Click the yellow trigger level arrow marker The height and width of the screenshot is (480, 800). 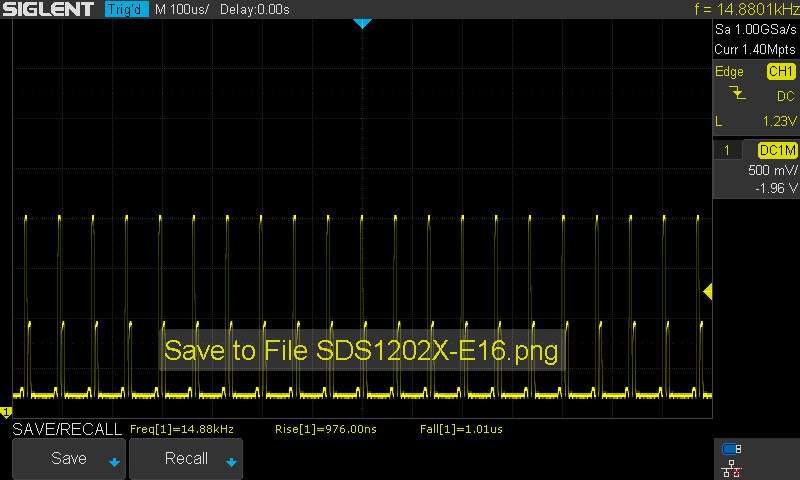708,292
